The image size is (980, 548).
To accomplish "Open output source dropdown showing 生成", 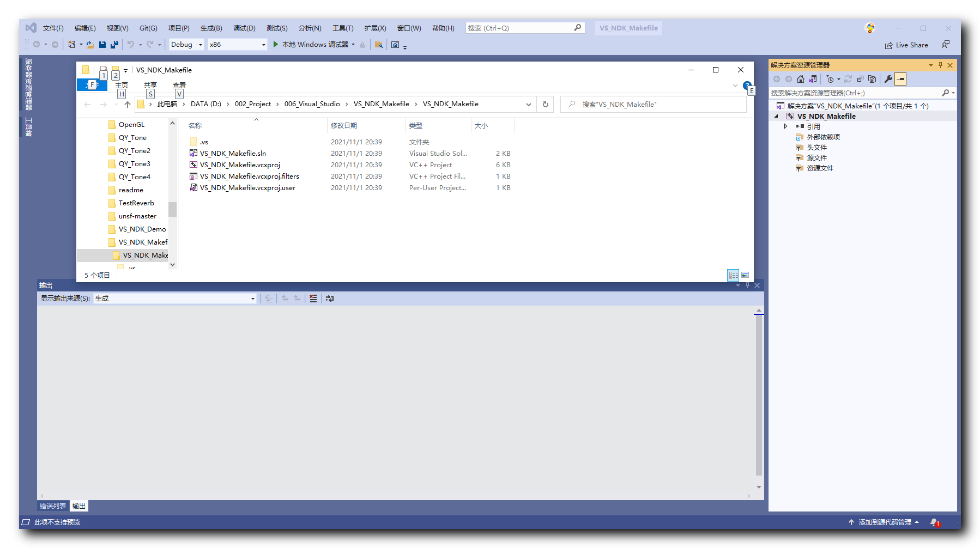I will [x=174, y=299].
